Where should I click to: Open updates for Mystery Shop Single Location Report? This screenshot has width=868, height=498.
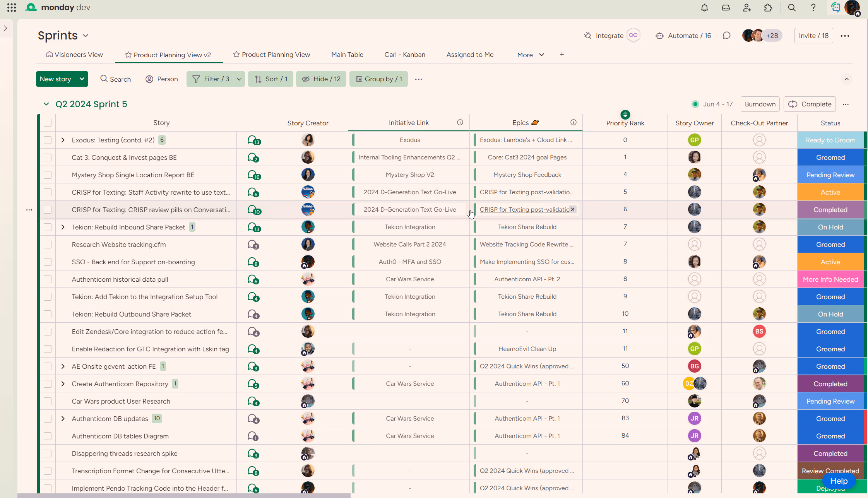[253, 175]
